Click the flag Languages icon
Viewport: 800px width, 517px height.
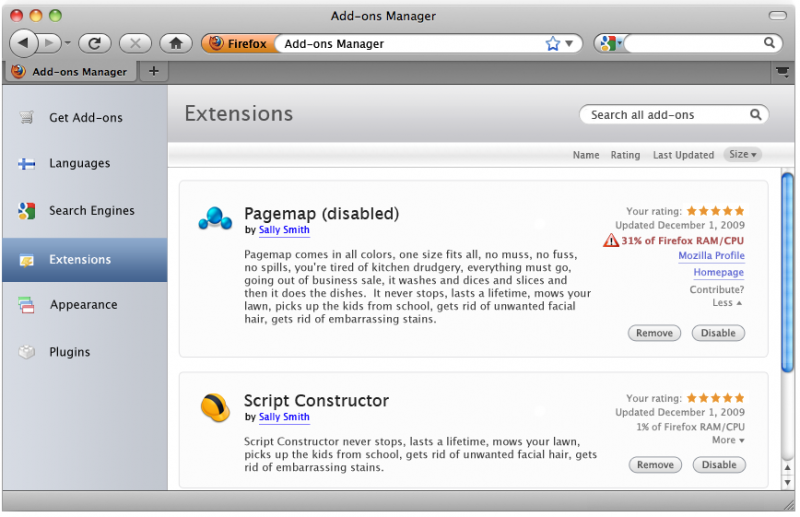(x=27, y=164)
